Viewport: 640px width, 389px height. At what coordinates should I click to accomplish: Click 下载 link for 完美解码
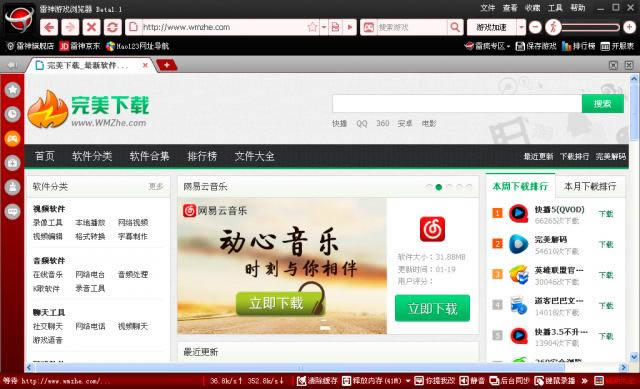click(x=606, y=244)
